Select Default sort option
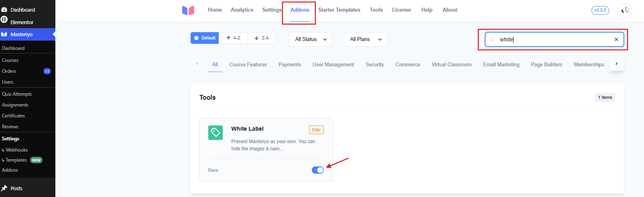 point(205,38)
